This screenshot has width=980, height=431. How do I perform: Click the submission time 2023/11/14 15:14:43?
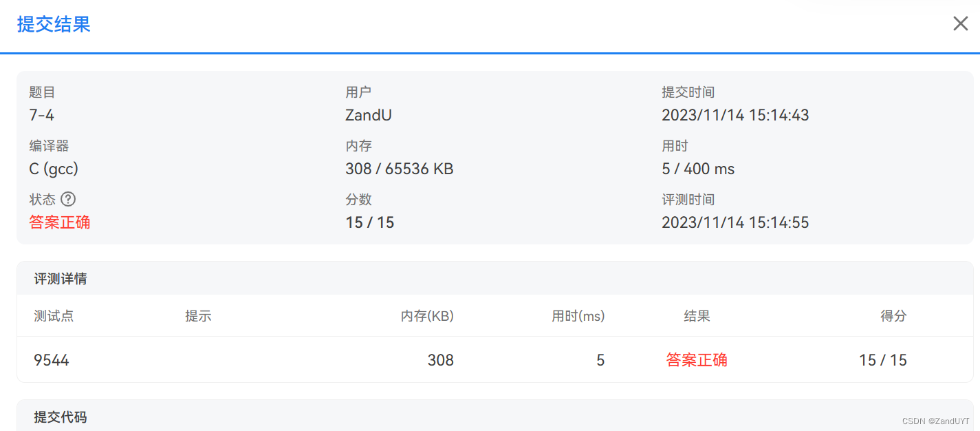(x=735, y=115)
